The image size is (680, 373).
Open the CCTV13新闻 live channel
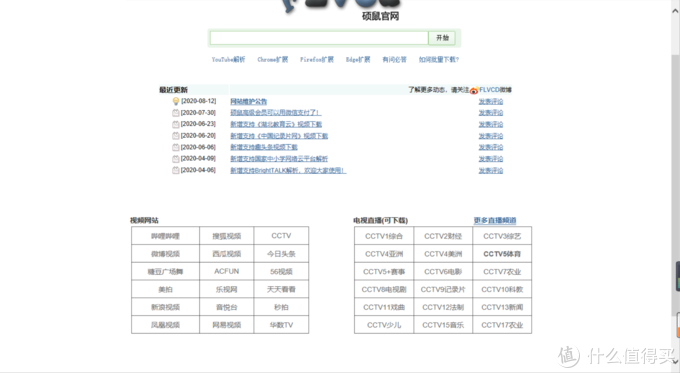tap(502, 307)
